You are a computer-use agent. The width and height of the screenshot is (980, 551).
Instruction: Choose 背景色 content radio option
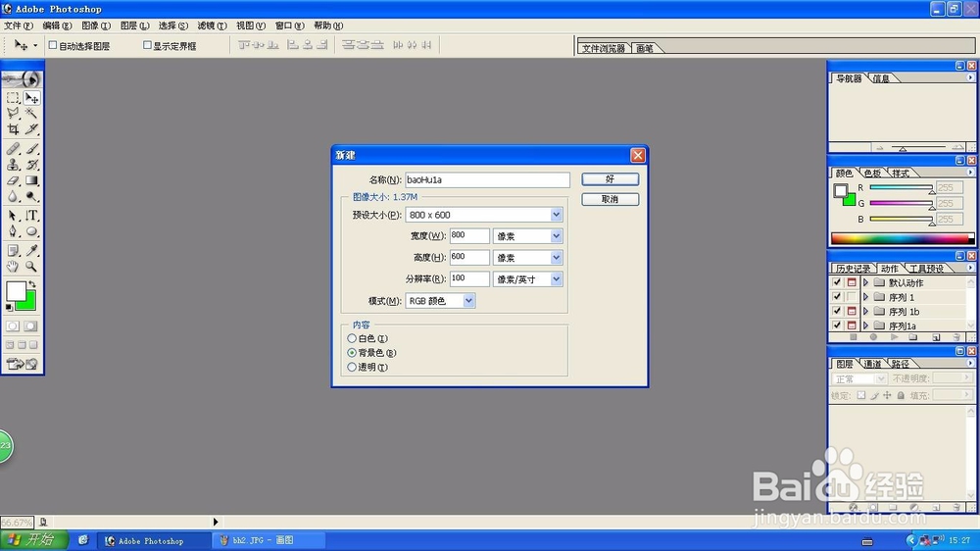coord(352,353)
